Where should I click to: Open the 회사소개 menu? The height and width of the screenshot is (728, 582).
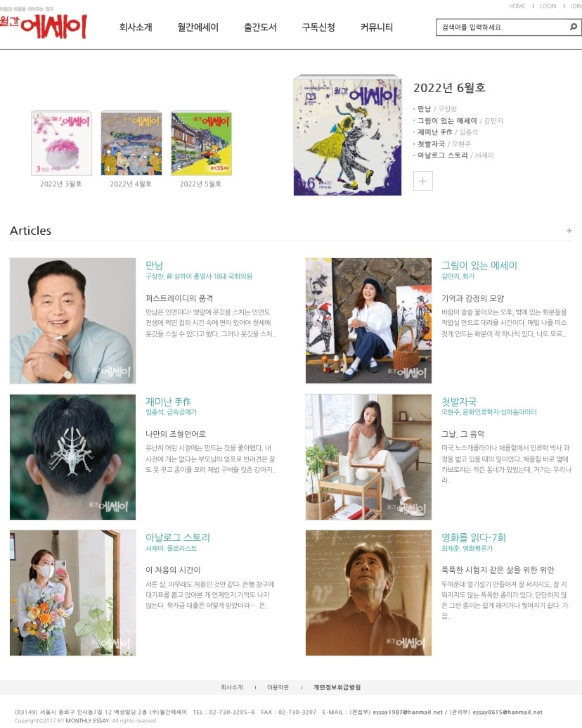[x=136, y=27]
